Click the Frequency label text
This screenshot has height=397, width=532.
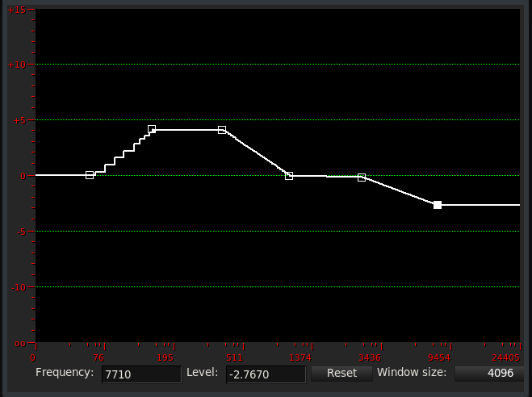pyautogui.click(x=65, y=374)
